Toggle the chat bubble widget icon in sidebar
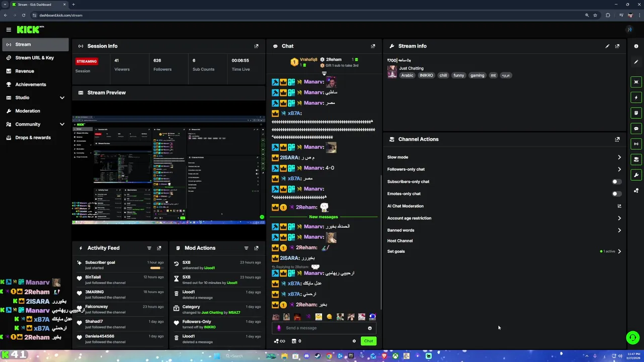This screenshot has width=644, height=362. coord(636,129)
